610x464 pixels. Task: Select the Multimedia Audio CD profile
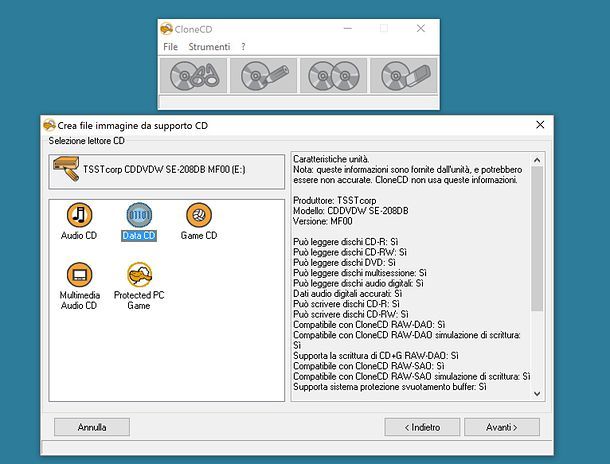tap(79, 286)
